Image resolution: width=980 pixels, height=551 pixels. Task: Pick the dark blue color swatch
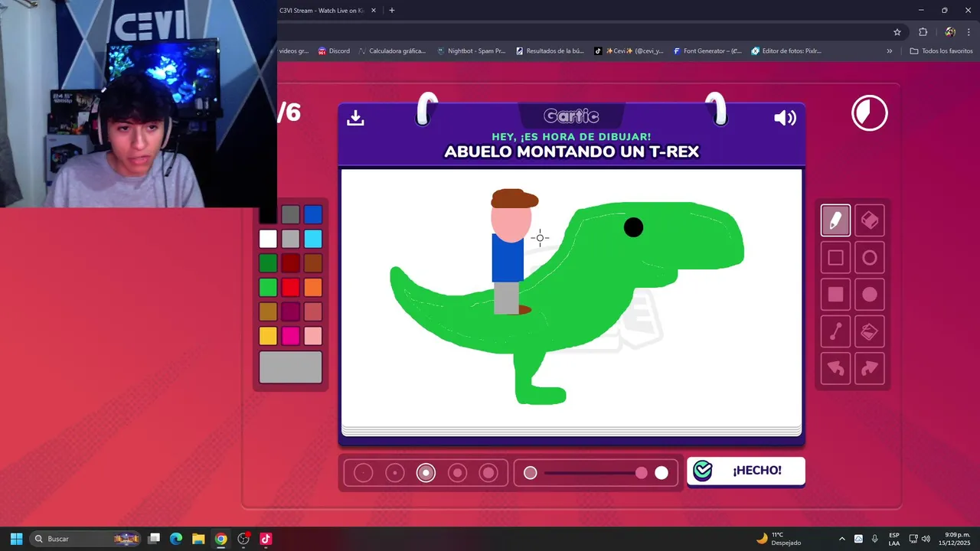tap(313, 214)
